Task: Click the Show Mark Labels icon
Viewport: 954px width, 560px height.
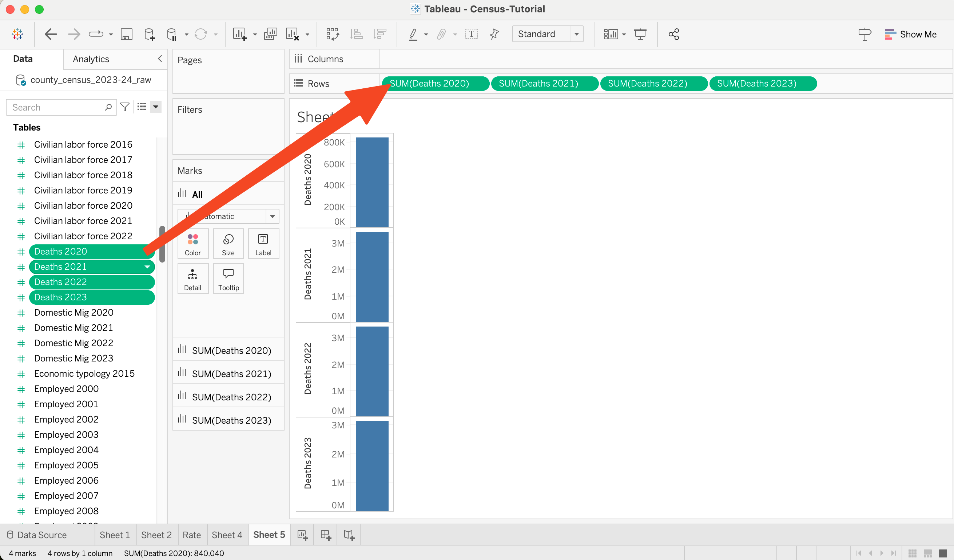Action: pos(471,34)
